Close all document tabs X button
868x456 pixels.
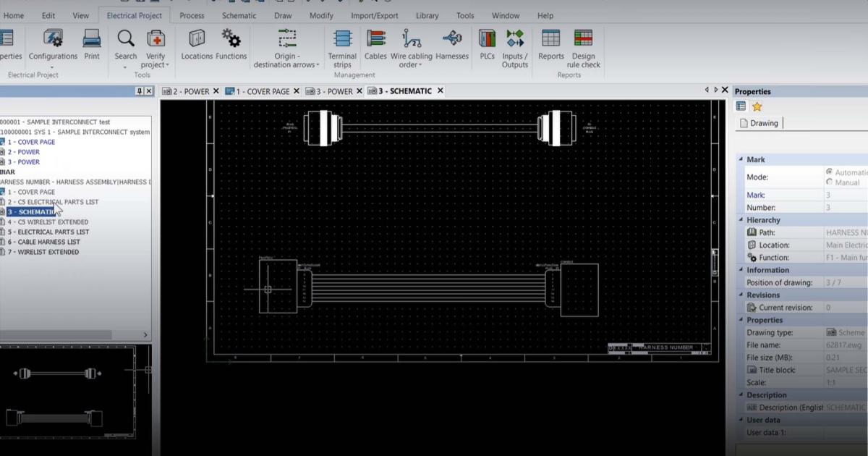(x=725, y=90)
